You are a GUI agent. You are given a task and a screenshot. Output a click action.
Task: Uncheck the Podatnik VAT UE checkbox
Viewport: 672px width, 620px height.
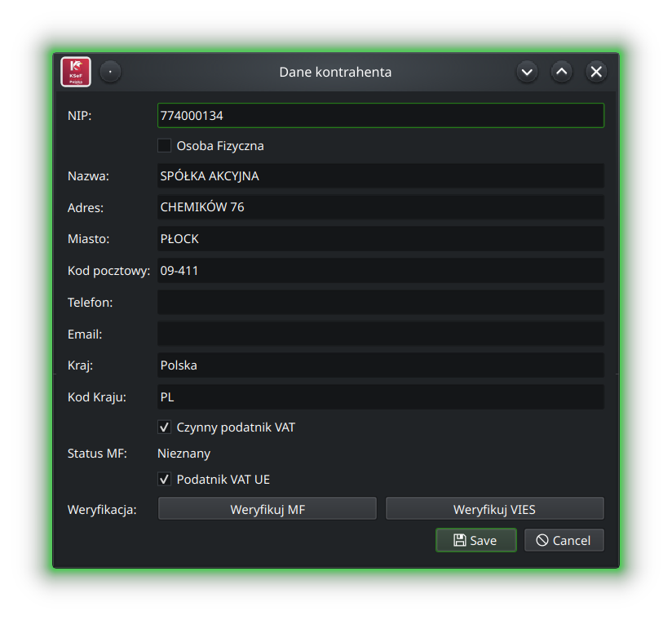pos(165,480)
